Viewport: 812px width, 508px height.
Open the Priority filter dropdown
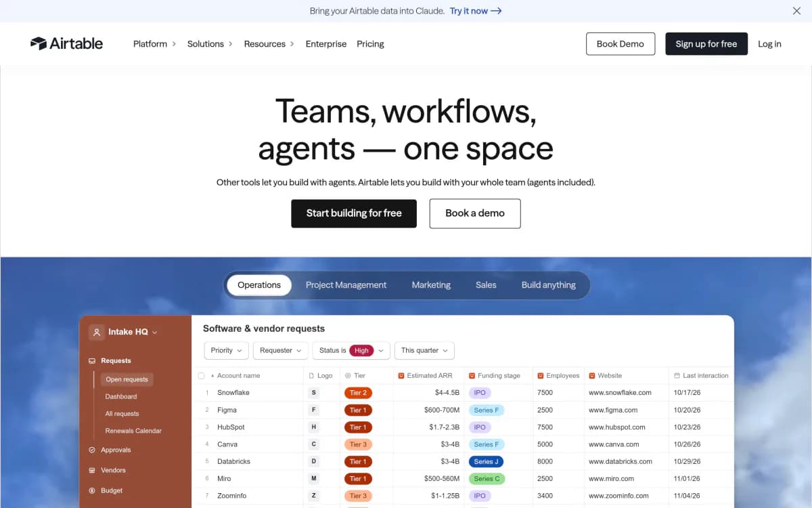click(x=226, y=350)
